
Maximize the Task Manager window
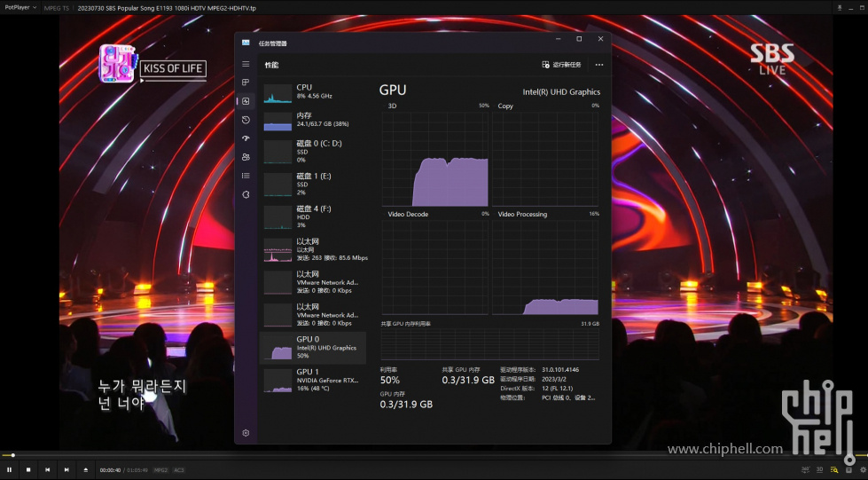pos(579,39)
